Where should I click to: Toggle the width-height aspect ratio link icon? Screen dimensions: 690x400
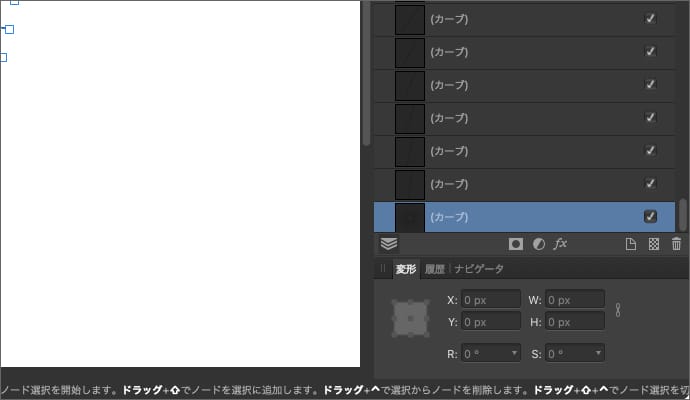point(618,310)
